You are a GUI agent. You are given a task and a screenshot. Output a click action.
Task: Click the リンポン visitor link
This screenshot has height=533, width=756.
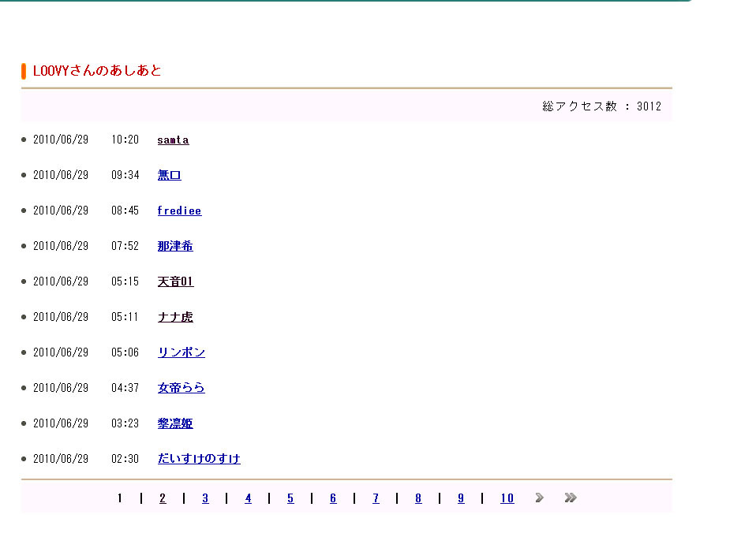(x=181, y=352)
